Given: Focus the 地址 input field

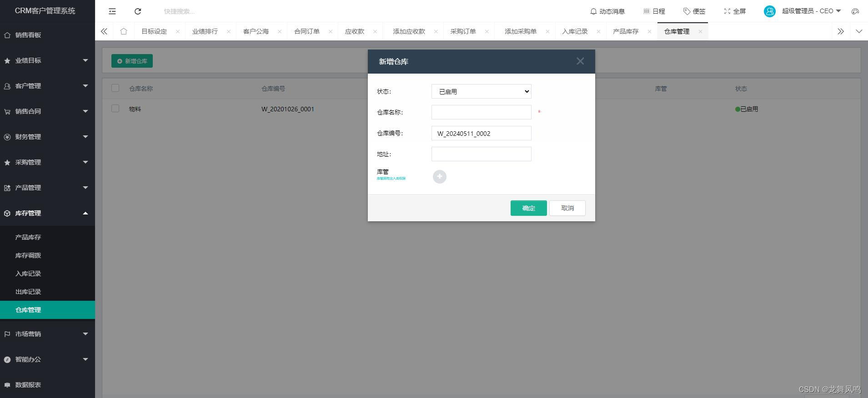Looking at the screenshot, I should tap(482, 154).
